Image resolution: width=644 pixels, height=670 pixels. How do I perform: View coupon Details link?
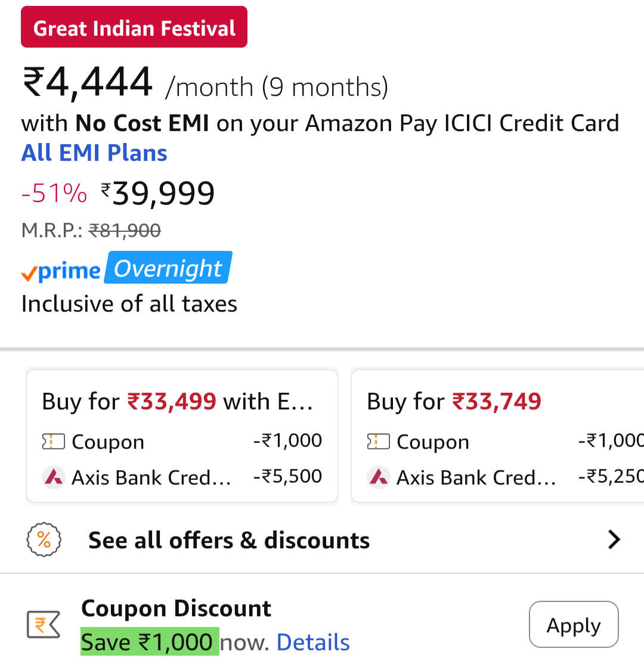click(313, 643)
